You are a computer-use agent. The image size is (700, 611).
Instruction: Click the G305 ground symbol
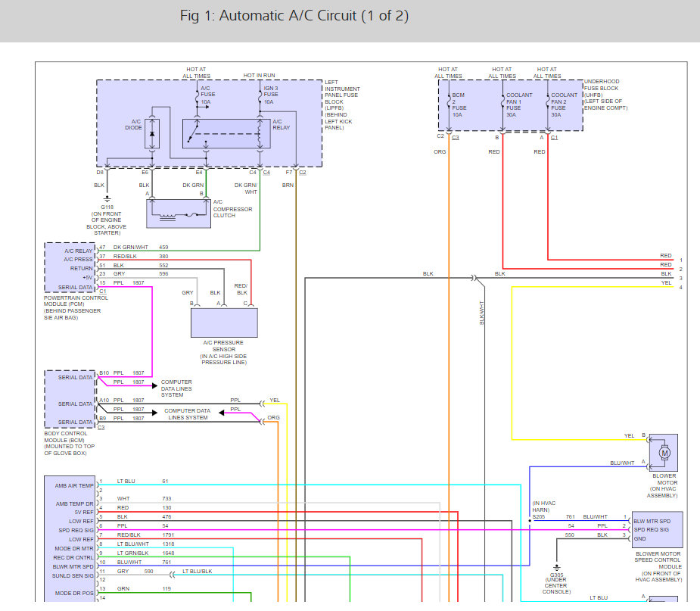tap(556, 568)
